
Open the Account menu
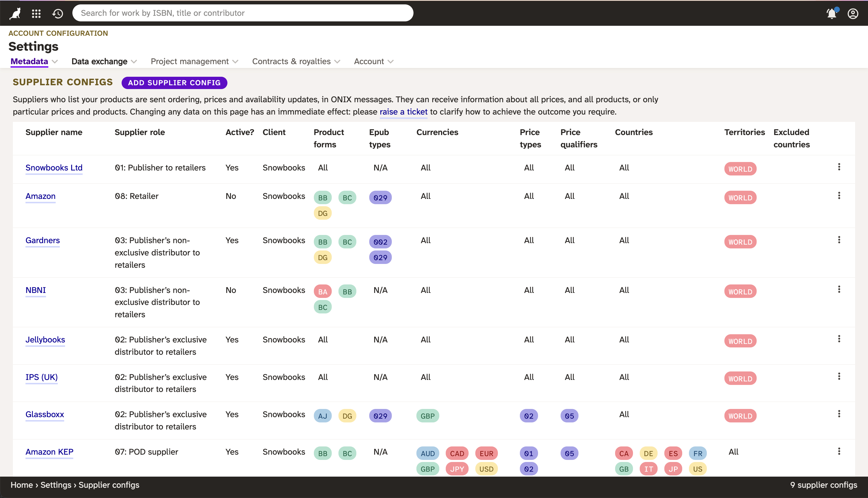(374, 62)
